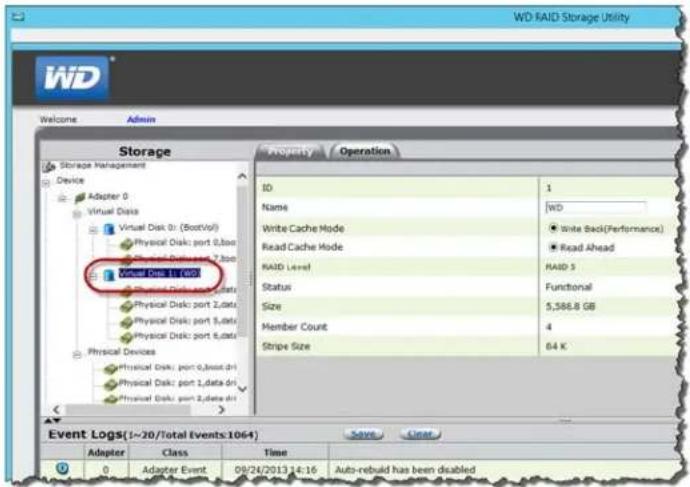Click the Name input field containing WD
Image resolution: width=690 pixels, height=487 pixels.
pyautogui.click(x=596, y=207)
